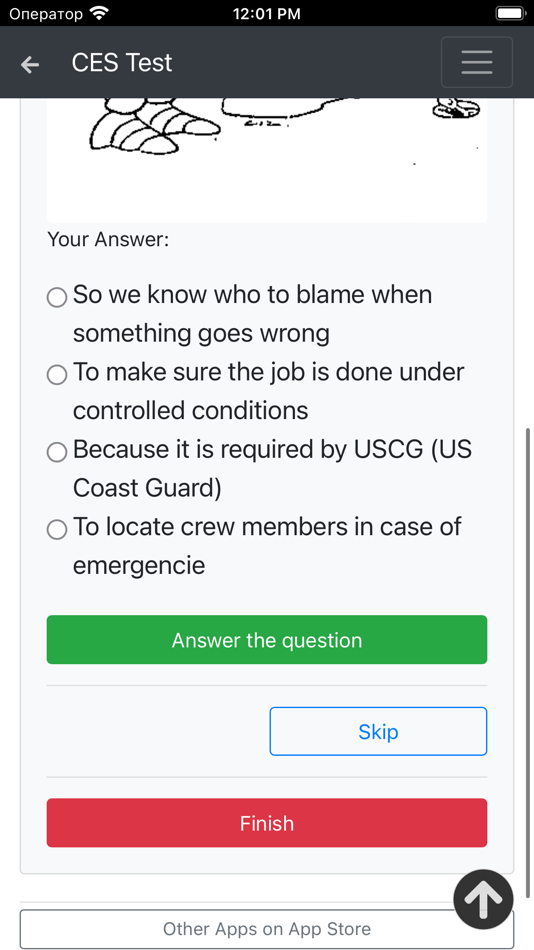Select radio for 'required by USCG' answer

coord(57,452)
